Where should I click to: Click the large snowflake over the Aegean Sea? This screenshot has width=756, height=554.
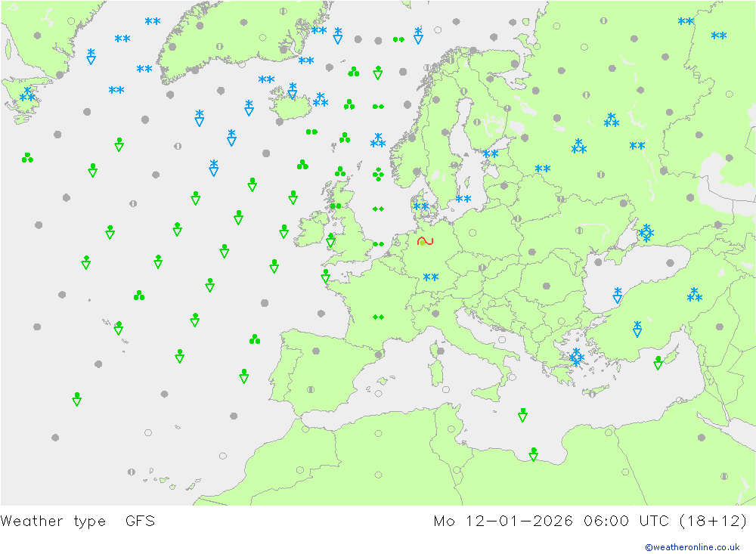(576, 357)
